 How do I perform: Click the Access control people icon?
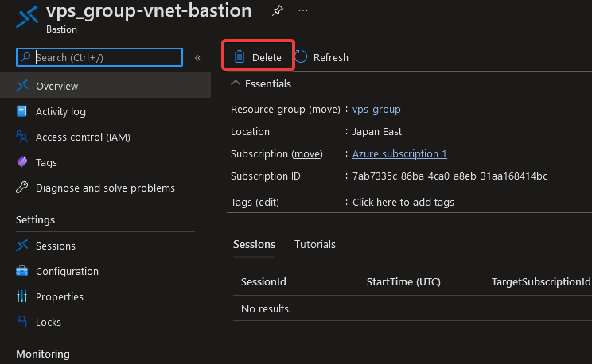[22, 137]
